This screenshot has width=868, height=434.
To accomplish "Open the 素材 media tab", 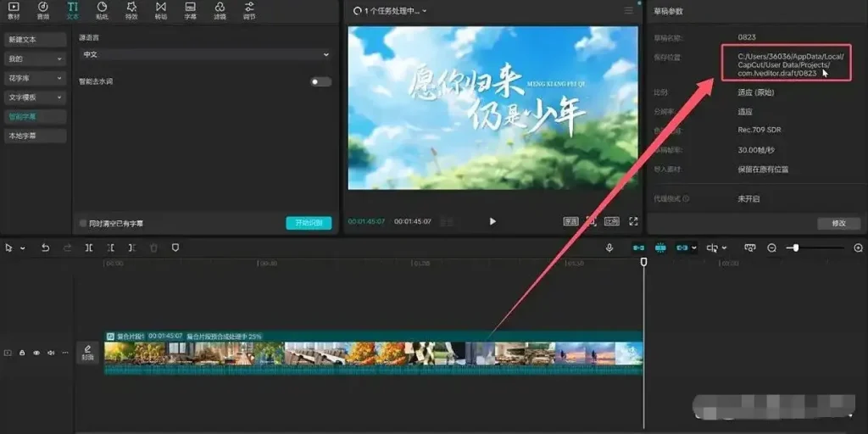I will [x=14, y=10].
